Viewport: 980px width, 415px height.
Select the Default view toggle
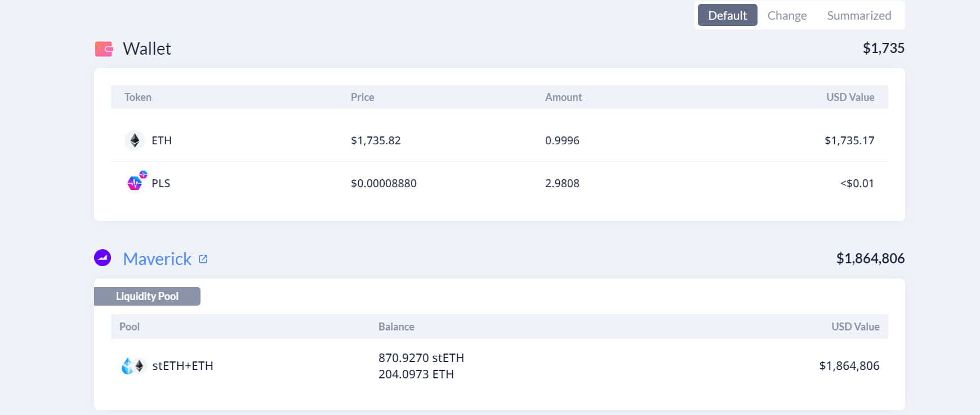(x=727, y=15)
